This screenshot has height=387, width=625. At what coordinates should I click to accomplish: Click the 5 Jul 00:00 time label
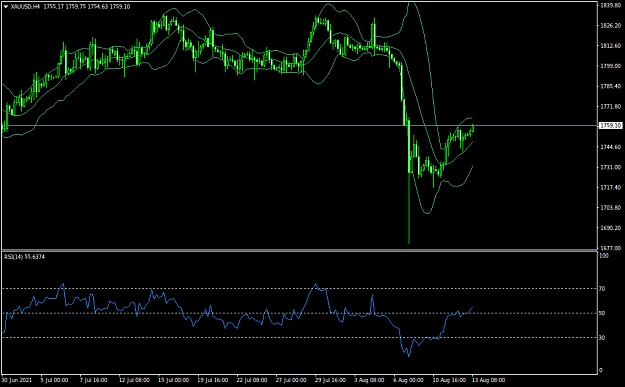click(54, 380)
